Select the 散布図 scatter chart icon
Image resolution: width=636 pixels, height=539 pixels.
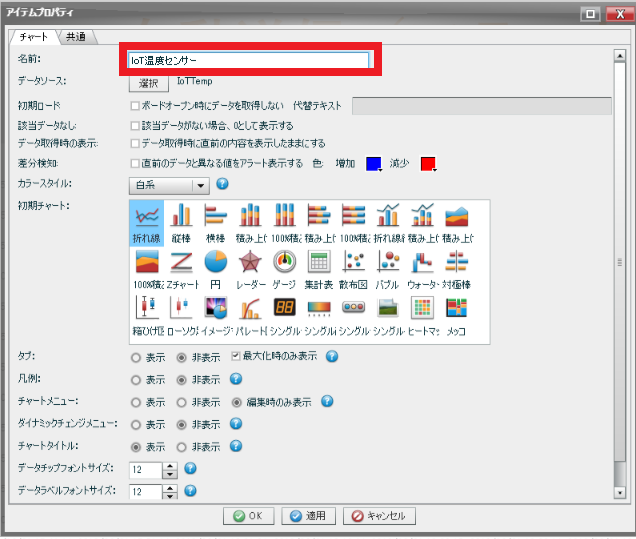[353, 270]
